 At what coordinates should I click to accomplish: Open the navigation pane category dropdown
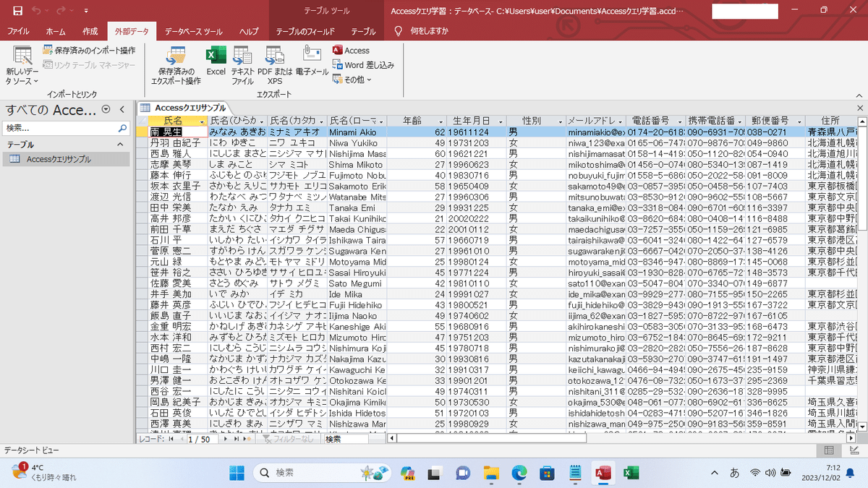(106, 109)
